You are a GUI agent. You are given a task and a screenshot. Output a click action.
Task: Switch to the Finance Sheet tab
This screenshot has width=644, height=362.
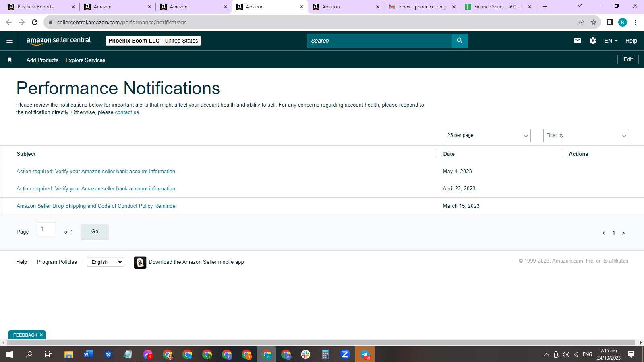point(498,7)
